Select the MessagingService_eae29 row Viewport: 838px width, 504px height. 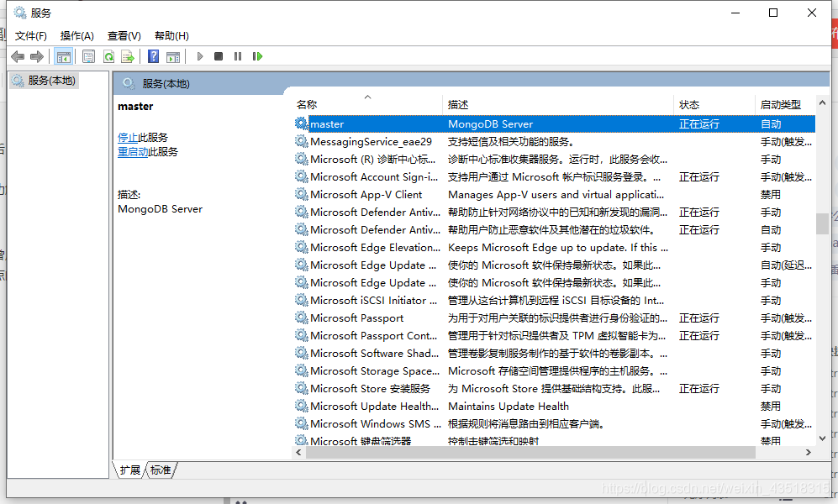[555, 141]
